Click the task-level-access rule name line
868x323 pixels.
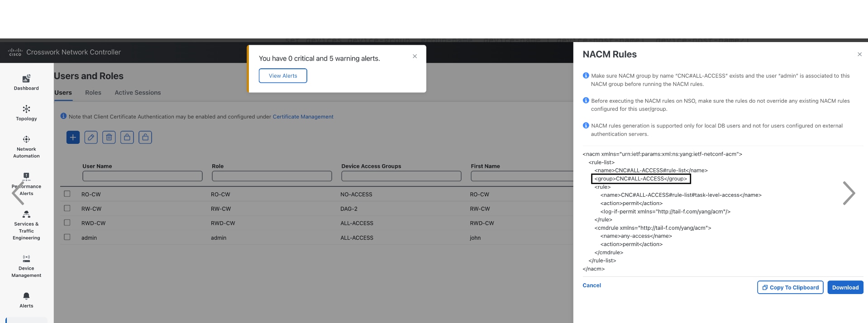point(681,195)
